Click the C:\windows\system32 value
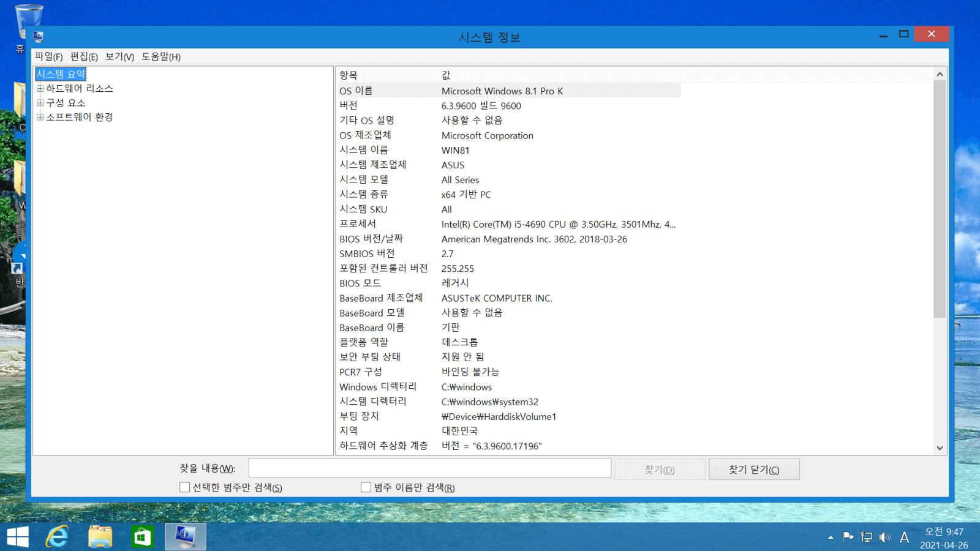This screenshot has height=551, width=980. [490, 402]
